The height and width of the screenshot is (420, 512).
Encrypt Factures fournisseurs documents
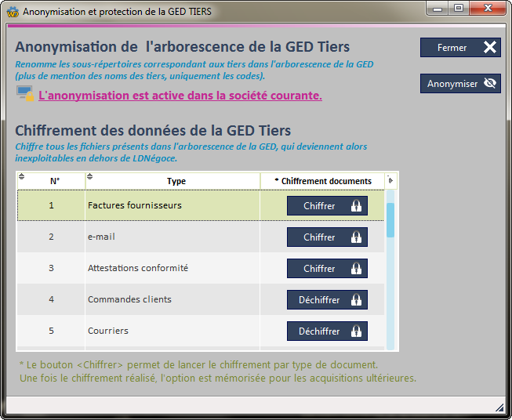pos(326,206)
